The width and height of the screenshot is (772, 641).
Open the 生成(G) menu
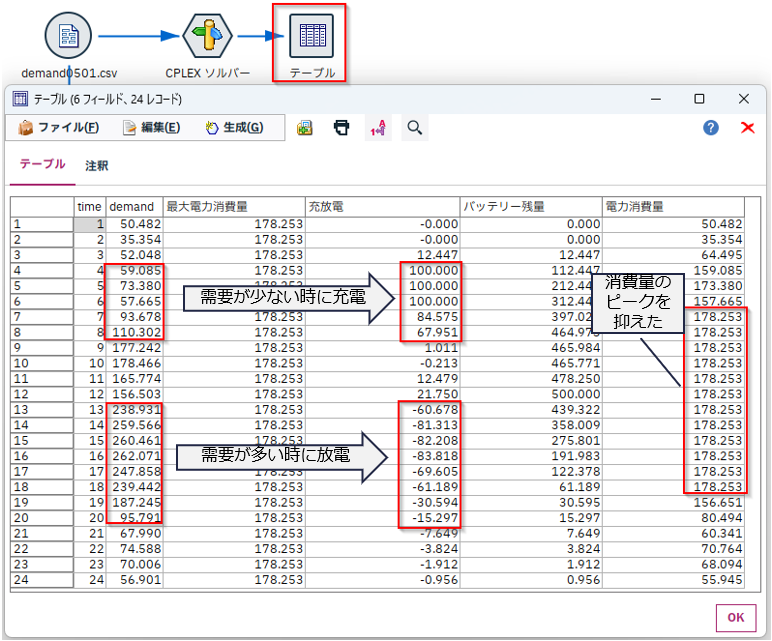point(234,128)
